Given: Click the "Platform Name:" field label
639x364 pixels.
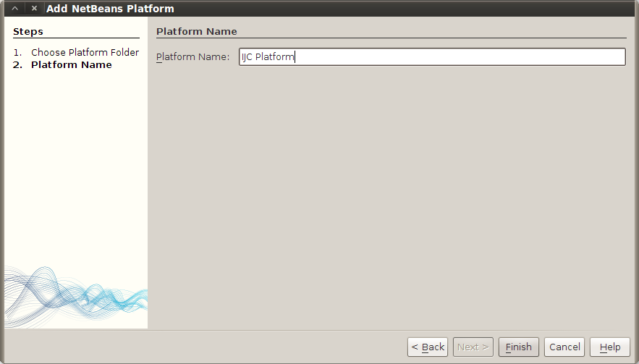Looking at the screenshot, I should (x=192, y=57).
